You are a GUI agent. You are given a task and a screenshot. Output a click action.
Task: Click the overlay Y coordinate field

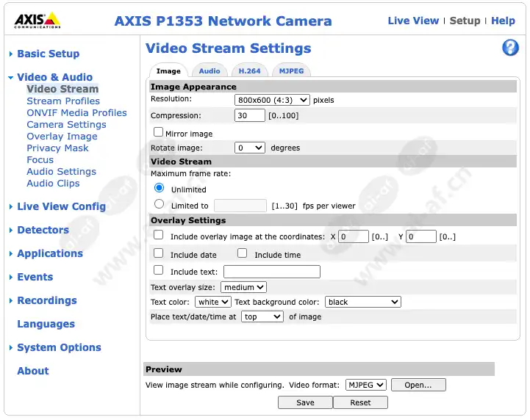pyautogui.click(x=420, y=236)
